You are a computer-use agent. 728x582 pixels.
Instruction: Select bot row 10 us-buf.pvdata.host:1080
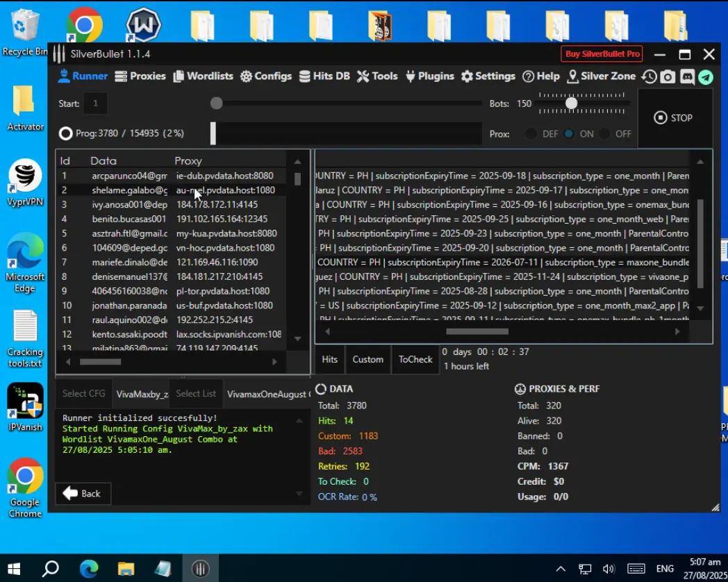coord(172,306)
